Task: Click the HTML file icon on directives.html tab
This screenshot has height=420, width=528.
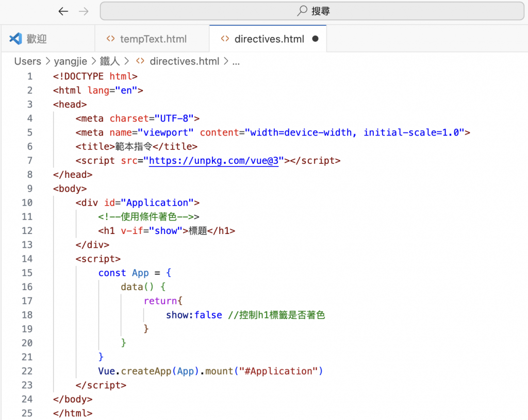Action: point(225,39)
